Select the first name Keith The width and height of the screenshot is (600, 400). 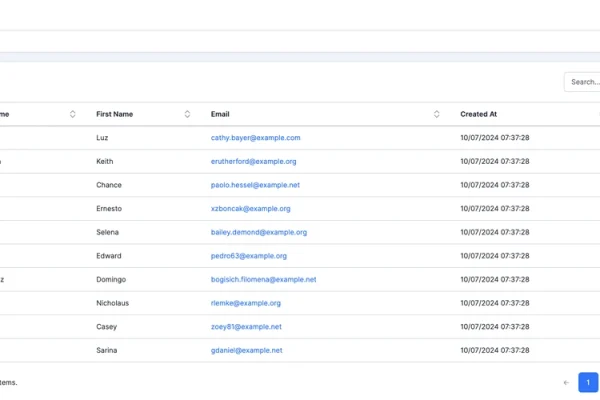(x=104, y=162)
